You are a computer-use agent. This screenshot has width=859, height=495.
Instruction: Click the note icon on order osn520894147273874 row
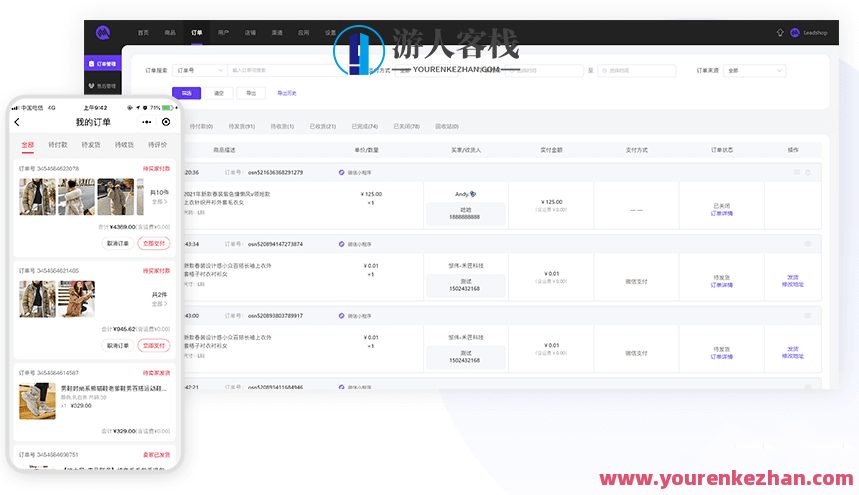pyautogui.click(x=808, y=244)
